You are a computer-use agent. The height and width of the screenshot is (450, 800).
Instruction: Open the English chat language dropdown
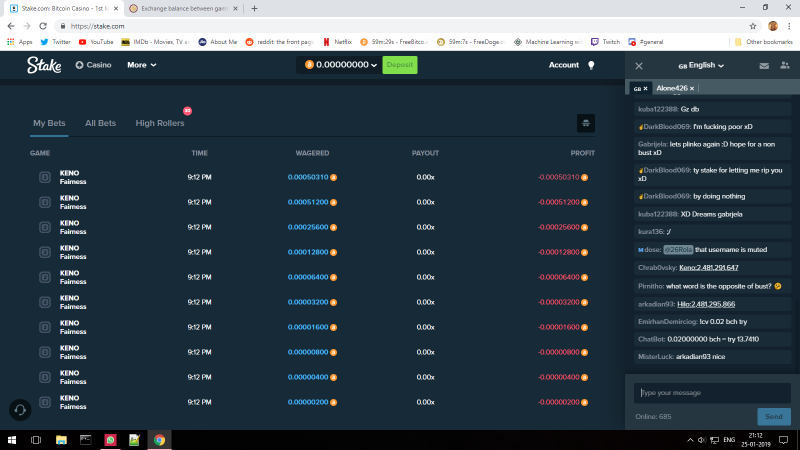pos(701,65)
